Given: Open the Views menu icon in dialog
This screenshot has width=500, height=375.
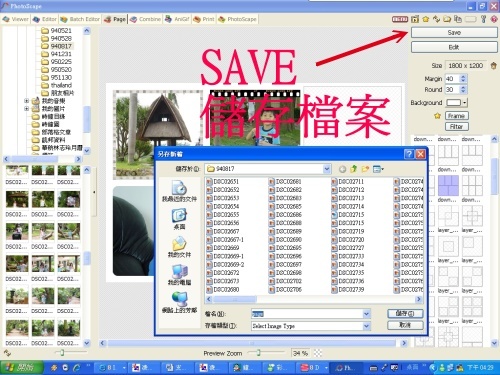Looking at the screenshot, I should [x=378, y=169].
